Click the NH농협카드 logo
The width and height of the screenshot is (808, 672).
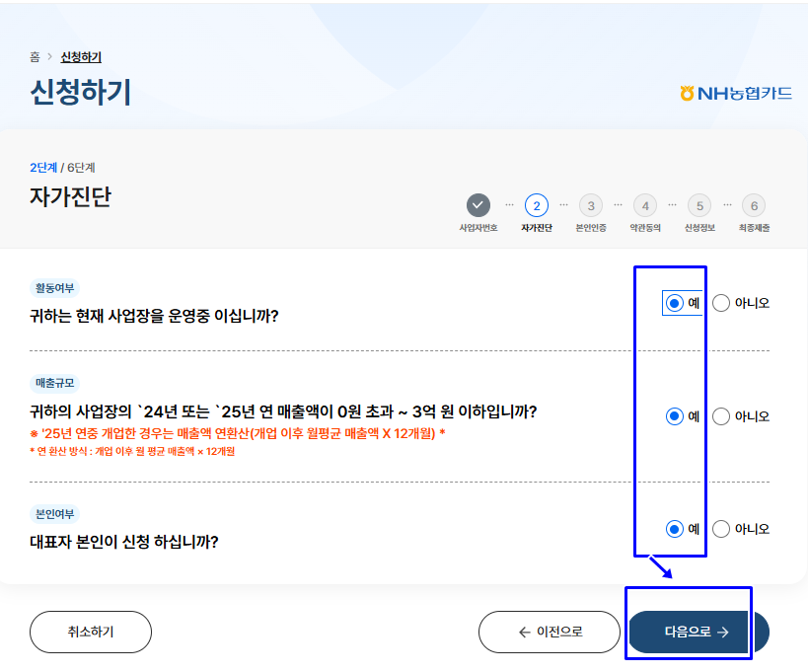click(x=734, y=92)
